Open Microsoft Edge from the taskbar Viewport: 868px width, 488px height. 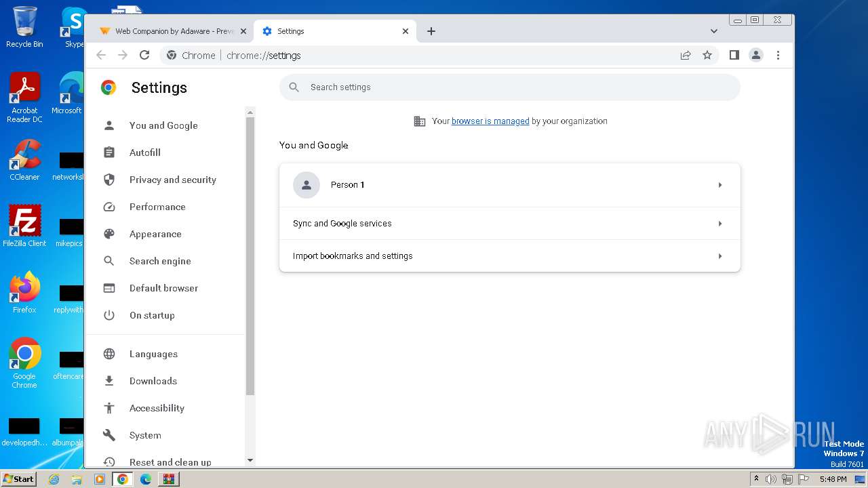click(x=145, y=479)
